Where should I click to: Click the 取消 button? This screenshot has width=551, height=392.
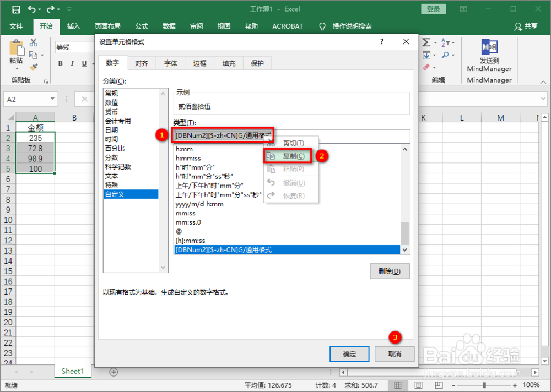395,354
